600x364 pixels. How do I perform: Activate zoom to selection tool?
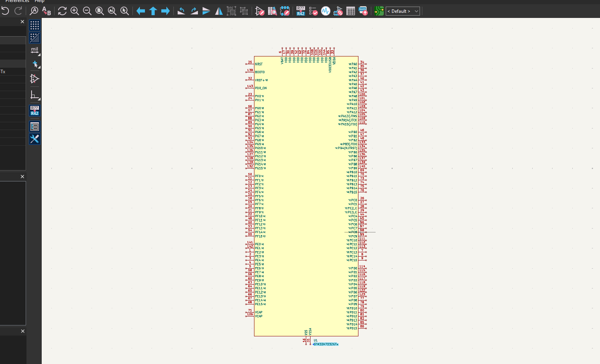[x=125, y=11]
